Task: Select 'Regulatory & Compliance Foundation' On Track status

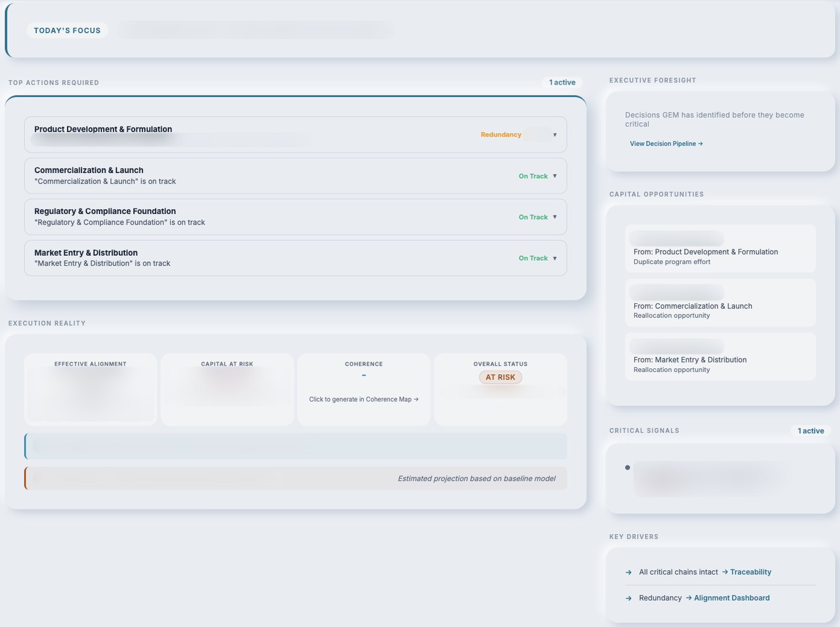Action: (x=533, y=217)
